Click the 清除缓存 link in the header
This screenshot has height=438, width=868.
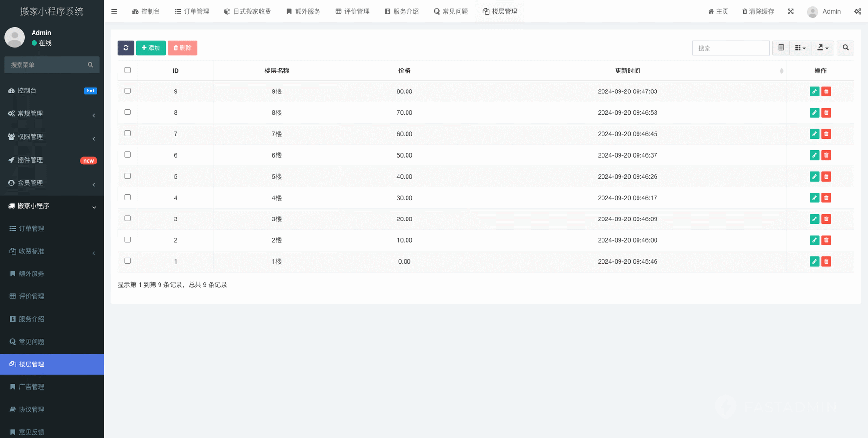758,11
